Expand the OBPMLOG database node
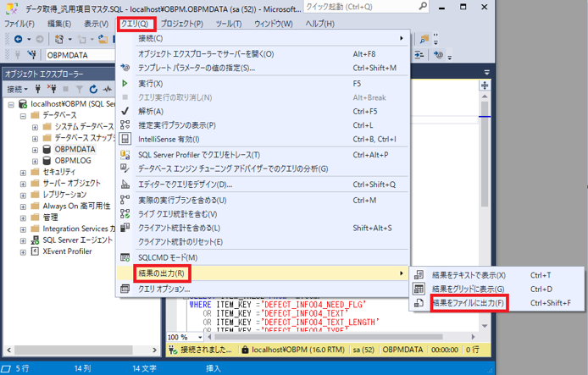 [35, 160]
